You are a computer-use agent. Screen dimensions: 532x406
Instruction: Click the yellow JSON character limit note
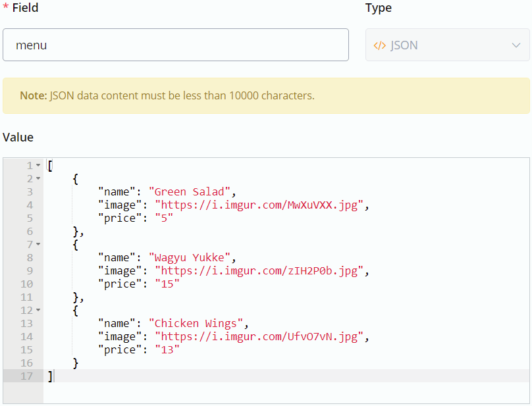pos(266,95)
